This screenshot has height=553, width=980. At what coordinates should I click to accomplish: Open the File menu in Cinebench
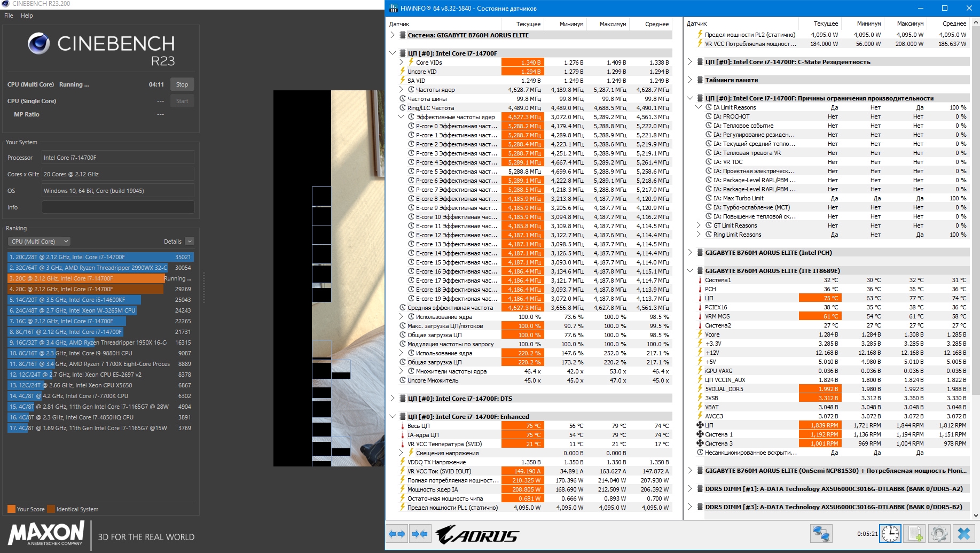coord(9,15)
